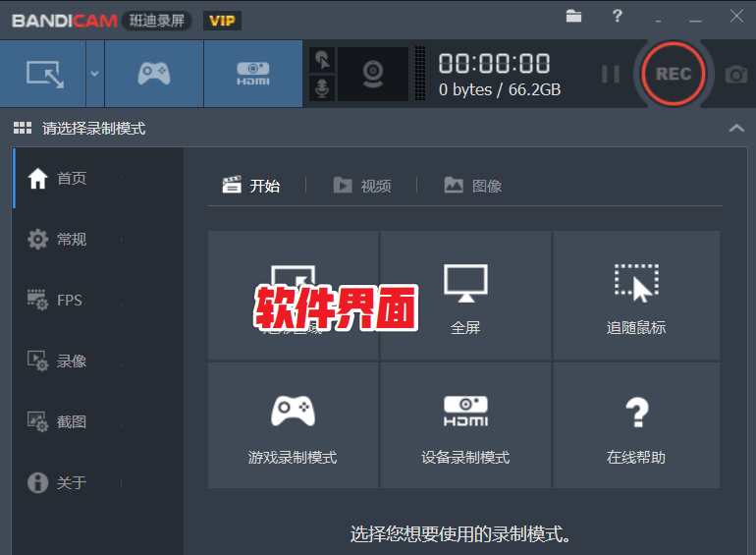Pause the recording
The image size is (756, 555).
click(x=611, y=75)
